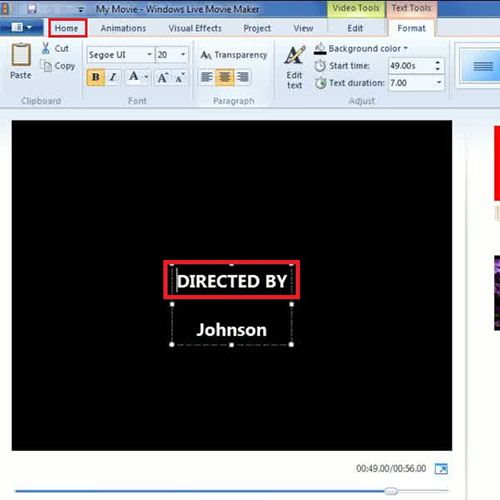Expand the Text duration dropdown
Image resolution: width=500 pixels, height=500 pixels.
tap(439, 82)
